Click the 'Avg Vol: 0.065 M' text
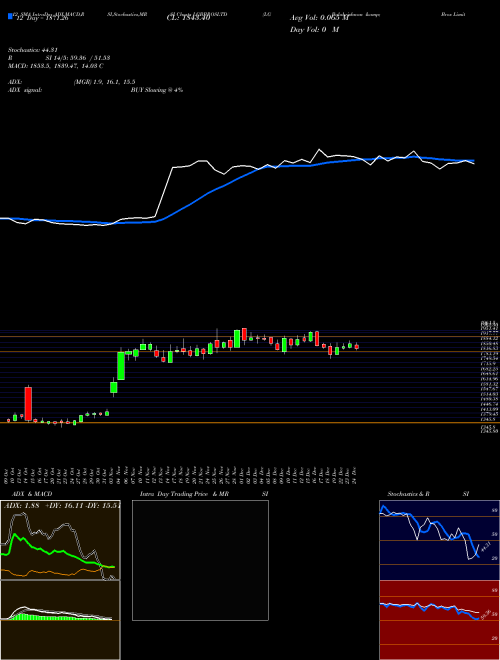The width and height of the screenshot is (500, 660). click(x=319, y=18)
